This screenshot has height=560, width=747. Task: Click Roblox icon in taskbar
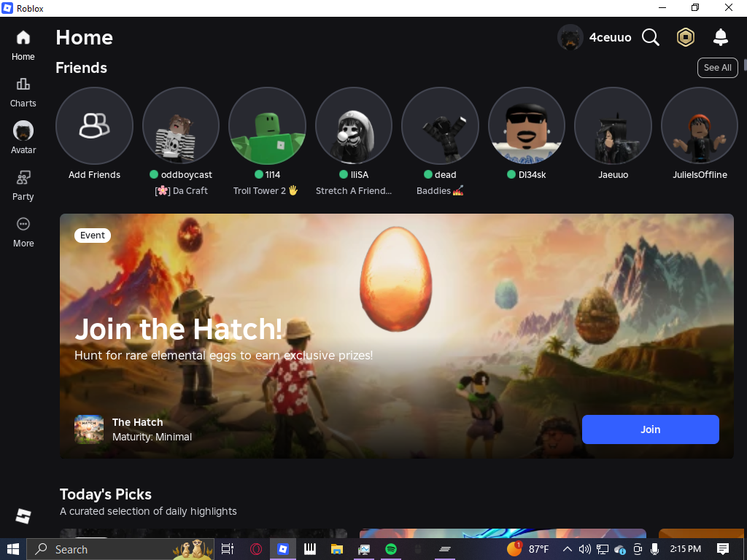283,549
